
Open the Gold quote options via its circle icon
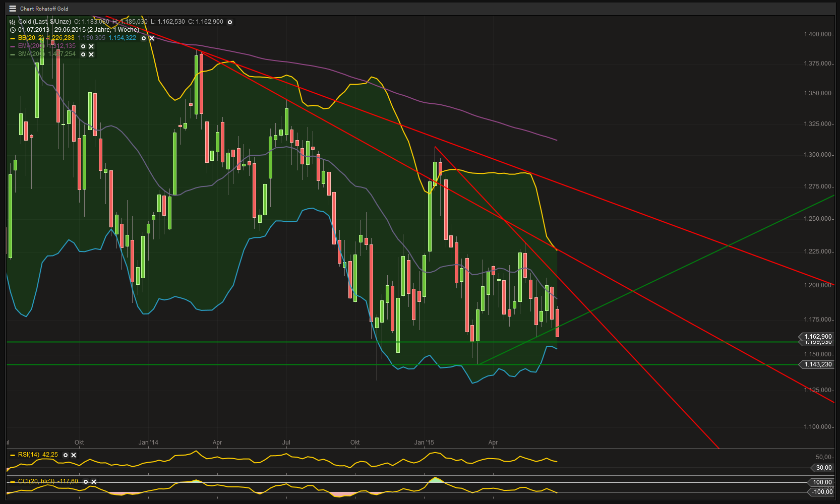(x=229, y=22)
